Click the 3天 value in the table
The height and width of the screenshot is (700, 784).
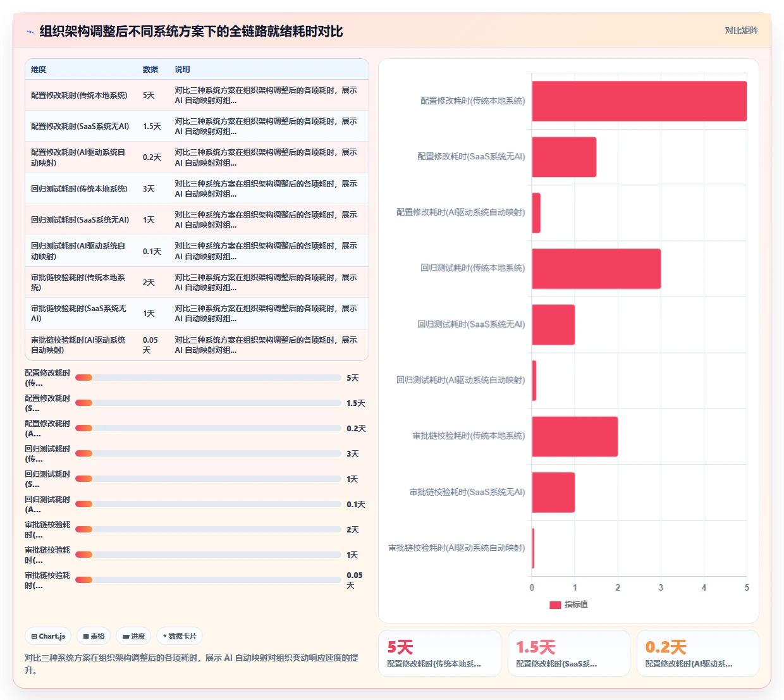[149, 189]
